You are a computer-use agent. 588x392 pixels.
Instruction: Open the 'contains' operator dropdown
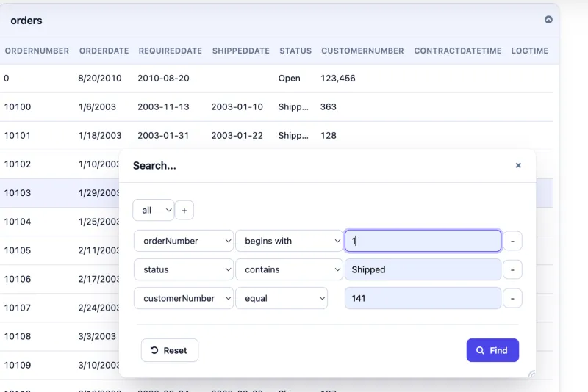pos(289,269)
